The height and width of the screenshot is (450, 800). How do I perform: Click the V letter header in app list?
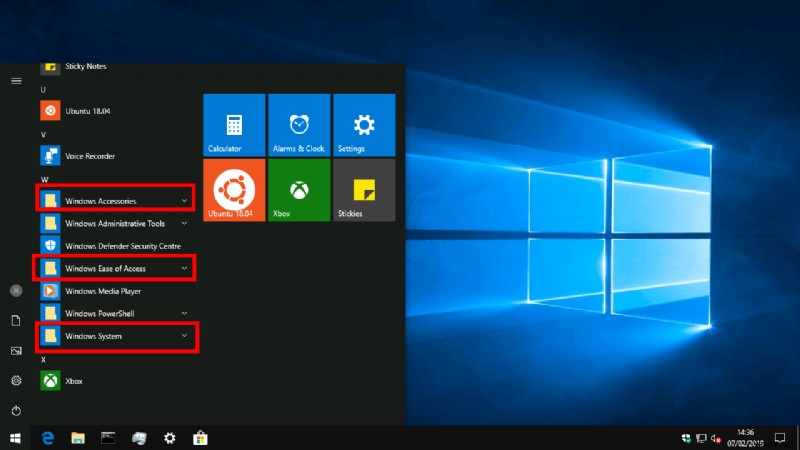[x=43, y=135]
